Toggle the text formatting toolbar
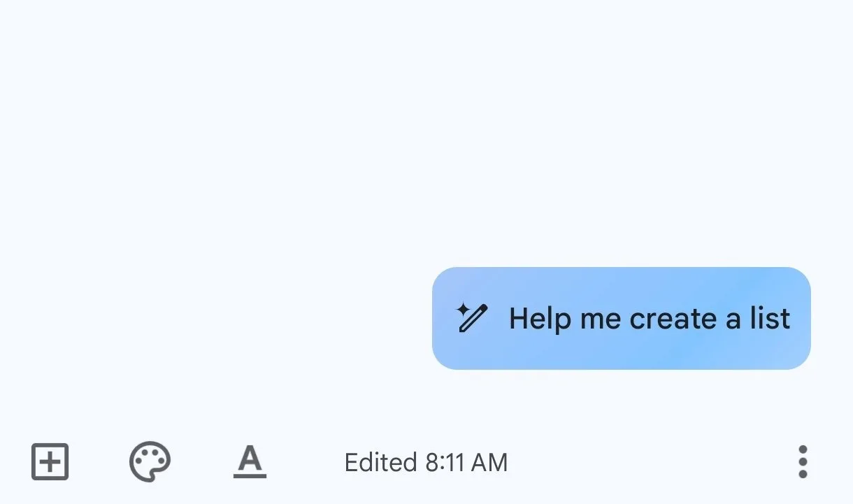 pos(250,462)
